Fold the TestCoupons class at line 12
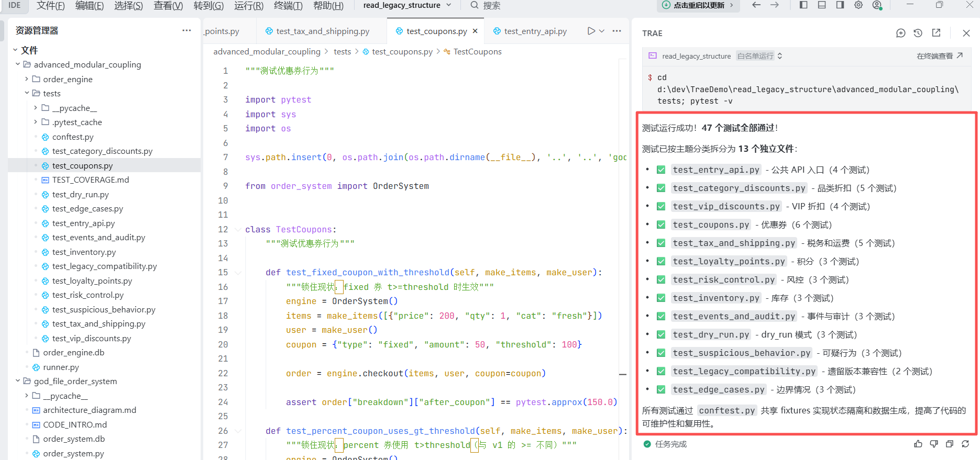980x460 pixels. tap(238, 229)
